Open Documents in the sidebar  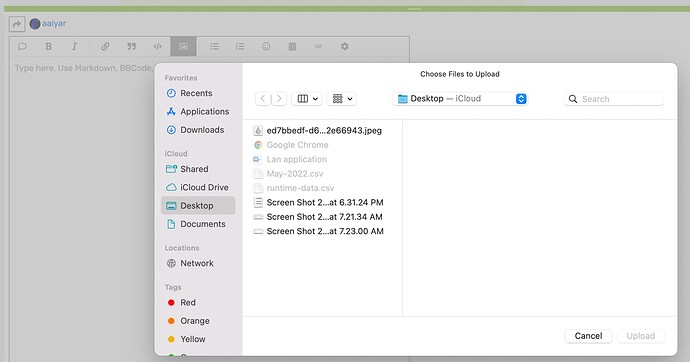tap(198, 224)
